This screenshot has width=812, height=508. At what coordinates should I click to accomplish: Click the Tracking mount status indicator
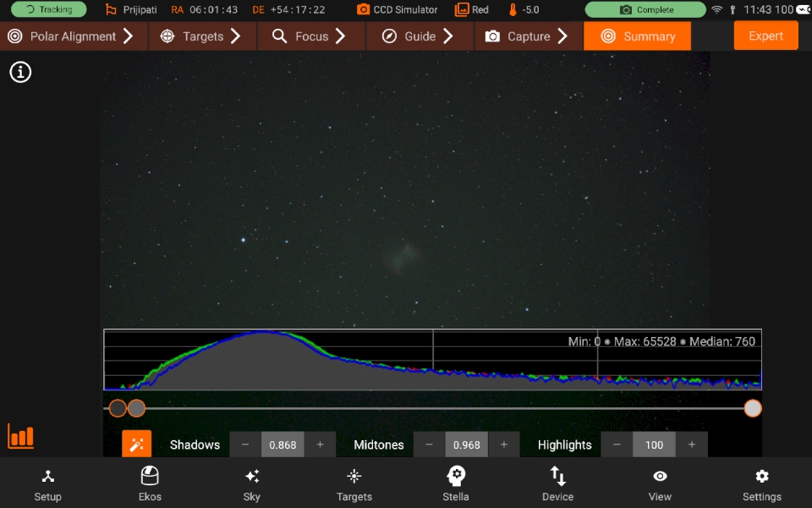point(49,9)
